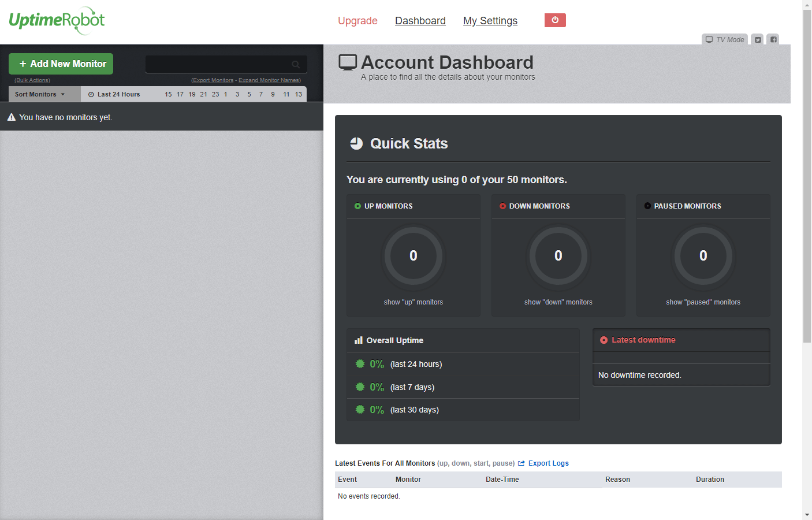The width and height of the screenshot is (812, 520).
Task: Click the Account Dashboard monitor icon
Action: point(348,62)
